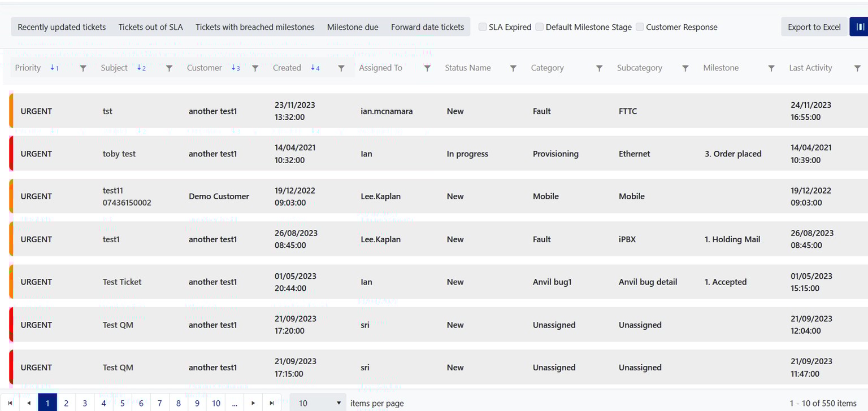Viewport: 868px width, 411px height.
Task: Filter by Status Name using funnel icon
Action: point(513,68)
